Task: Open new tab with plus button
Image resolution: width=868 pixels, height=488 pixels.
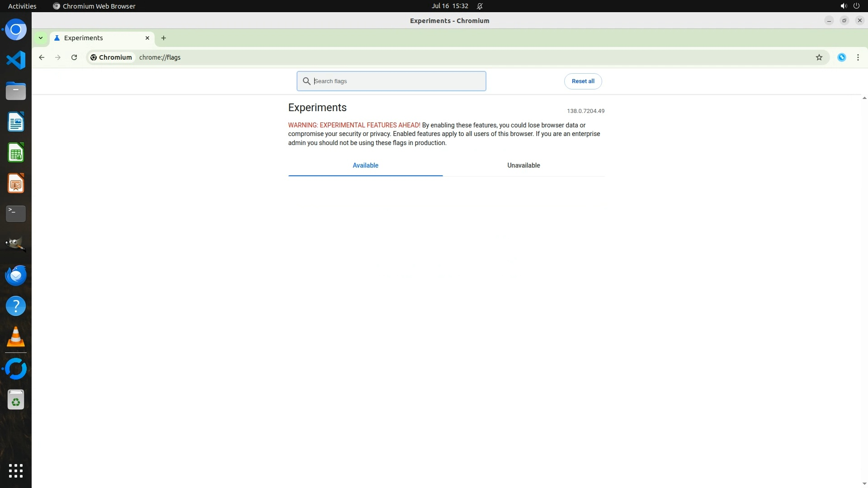Action: [164, 38]
